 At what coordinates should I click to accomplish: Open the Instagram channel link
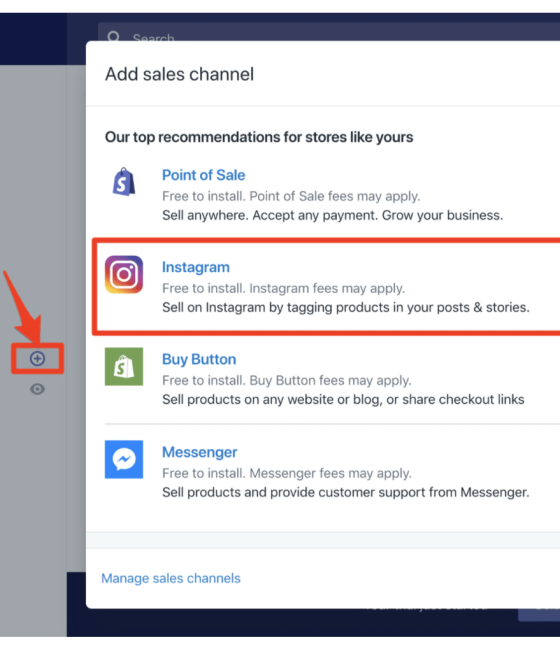click(x=196, y=267)
